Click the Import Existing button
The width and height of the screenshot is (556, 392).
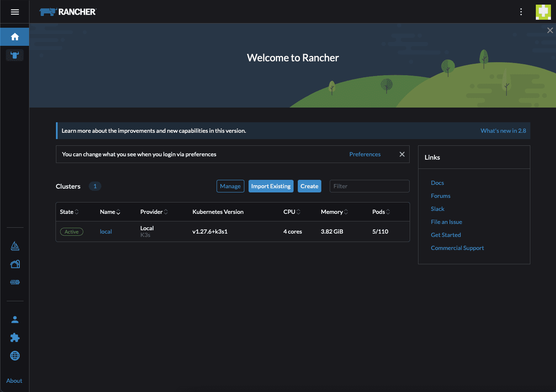click(x=271, y=186)
